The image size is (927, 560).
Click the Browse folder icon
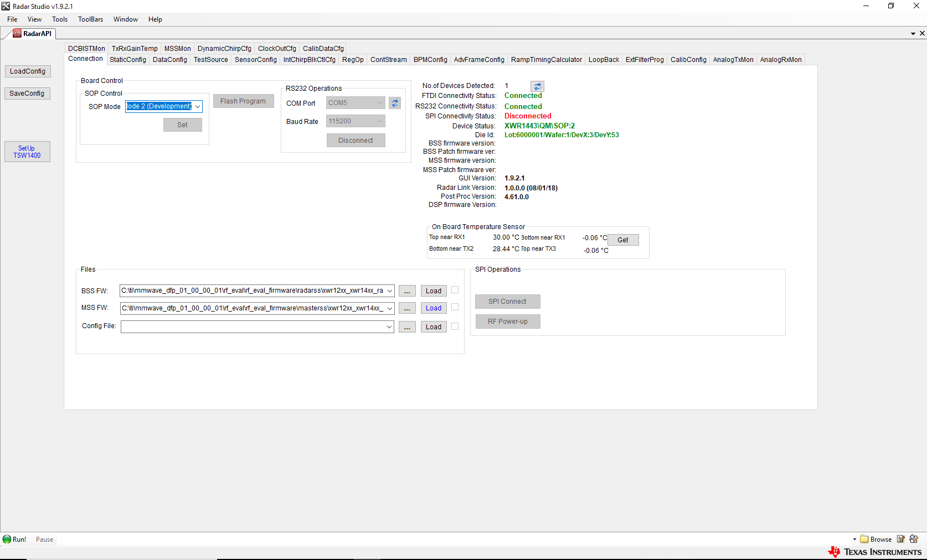tap(864, 540)
